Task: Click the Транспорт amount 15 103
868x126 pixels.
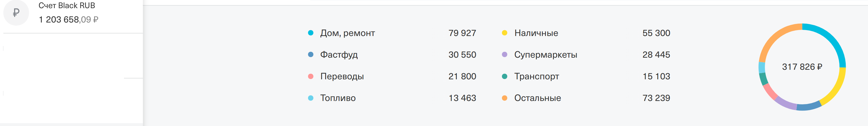Action: (656, 76)
